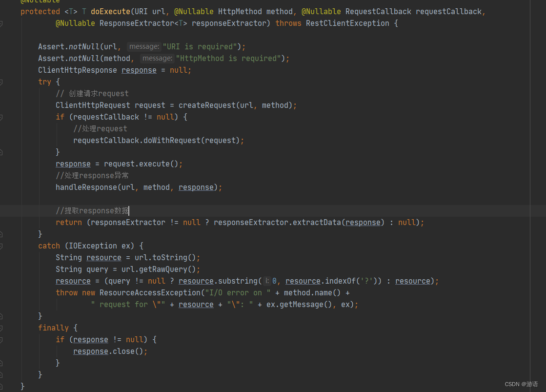
Task: Click the message: inlay hint on the URI assert
Action: coord(144,46)
